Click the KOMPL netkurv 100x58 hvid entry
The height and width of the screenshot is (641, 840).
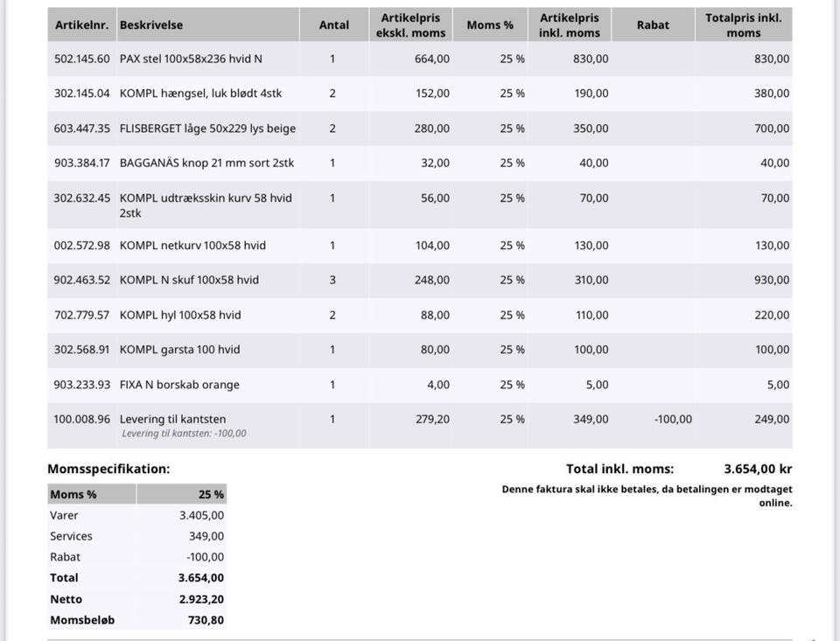(x=192, y=246)
